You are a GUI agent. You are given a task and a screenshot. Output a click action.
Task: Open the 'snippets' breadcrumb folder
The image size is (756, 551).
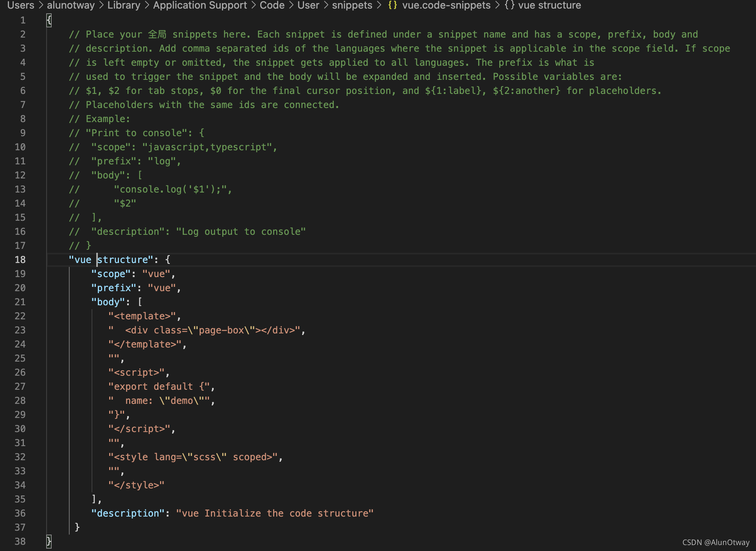(x=352, y=5)
